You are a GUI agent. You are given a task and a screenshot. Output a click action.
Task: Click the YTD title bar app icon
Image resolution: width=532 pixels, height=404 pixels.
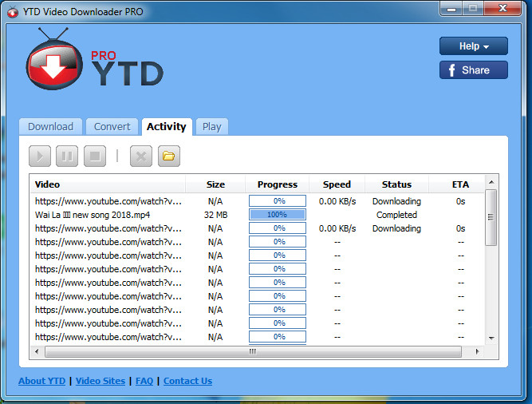click(13, 12)
